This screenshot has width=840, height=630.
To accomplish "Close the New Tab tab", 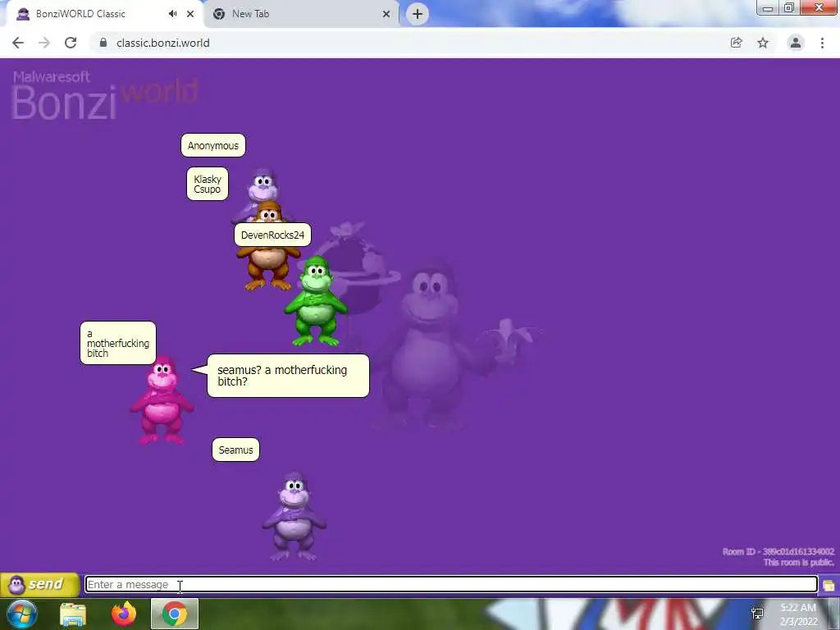I will (x=386, y=14).
